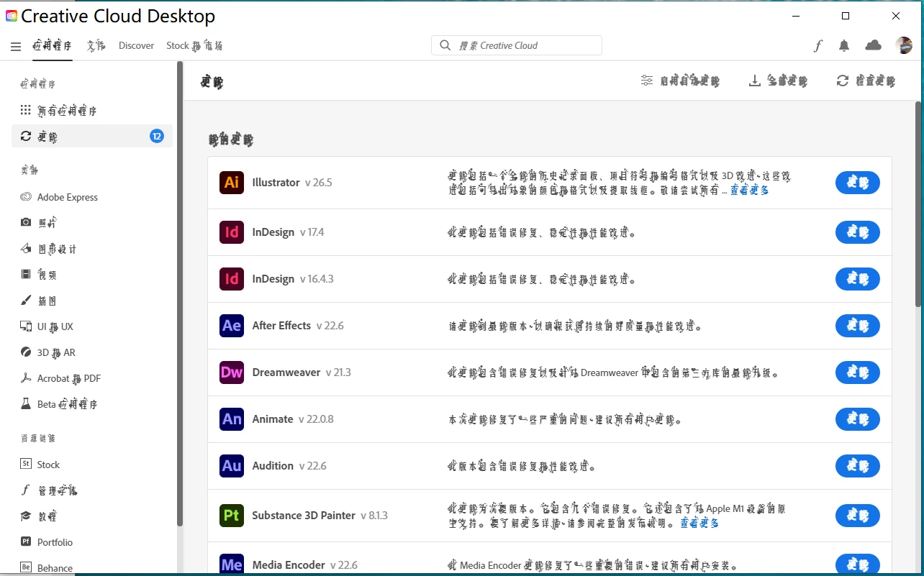Open the hamburger menu

(16, 46)
